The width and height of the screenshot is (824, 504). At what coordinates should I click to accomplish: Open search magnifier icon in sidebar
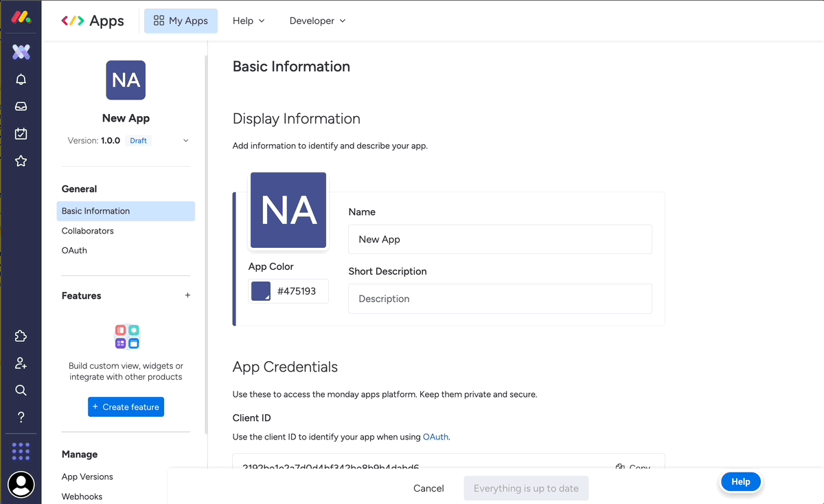(x=21, y=390)
